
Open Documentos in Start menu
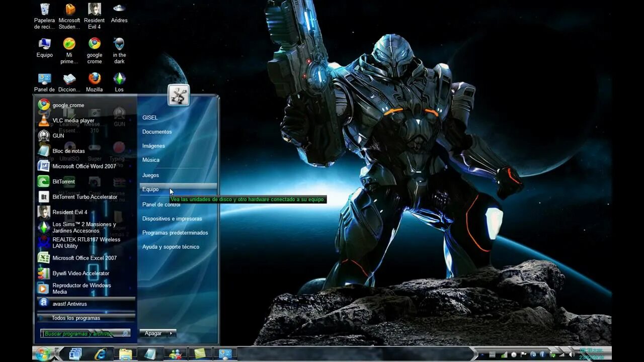(x=178, y=132)
